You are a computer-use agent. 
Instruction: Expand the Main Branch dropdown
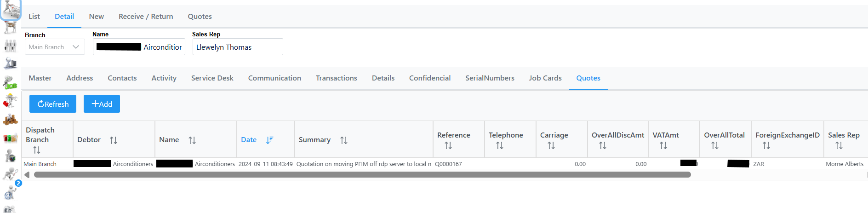point(55,47)
